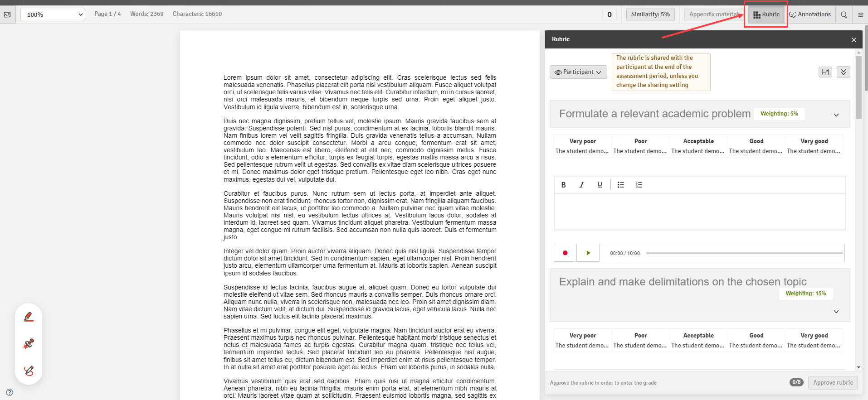Image resolution: width=868 pixels, height=400 pixels.
Task: Select Good for Explain and make delimitations
Action: 756,340
